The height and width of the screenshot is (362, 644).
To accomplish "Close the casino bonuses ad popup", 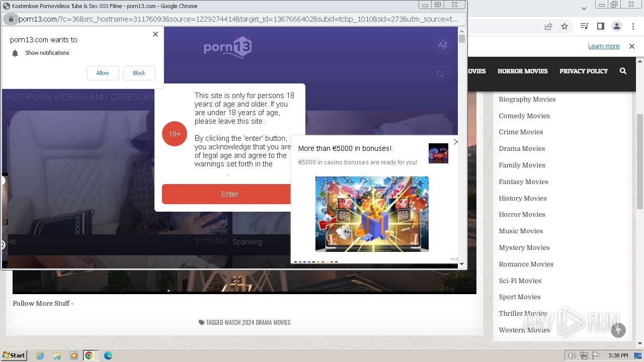I will click(x=455, y=142).
